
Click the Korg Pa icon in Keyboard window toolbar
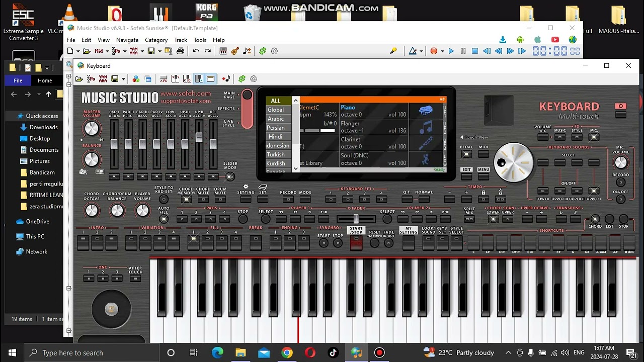point(91,79)
